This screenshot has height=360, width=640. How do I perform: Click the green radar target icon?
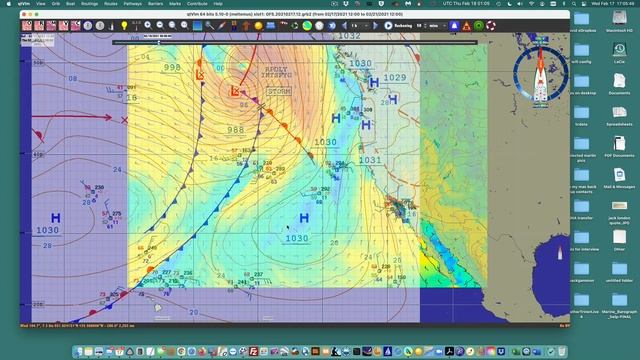[479, 26]
